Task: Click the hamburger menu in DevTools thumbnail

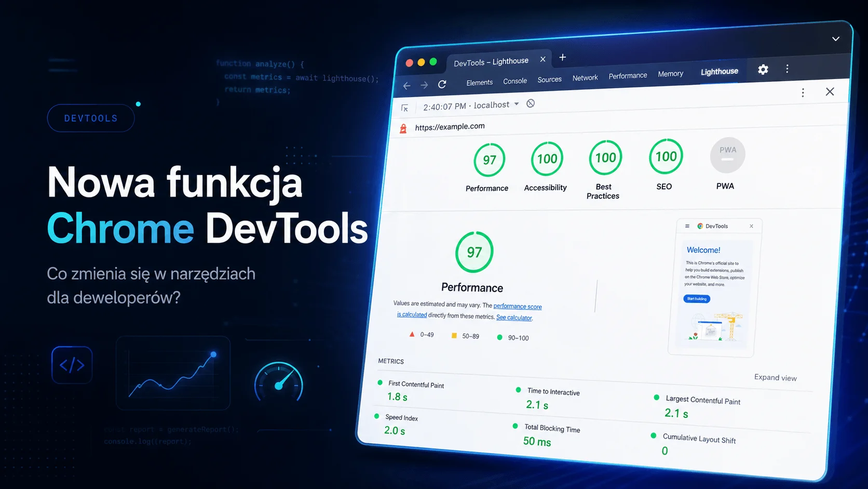Action: [687, 226]
